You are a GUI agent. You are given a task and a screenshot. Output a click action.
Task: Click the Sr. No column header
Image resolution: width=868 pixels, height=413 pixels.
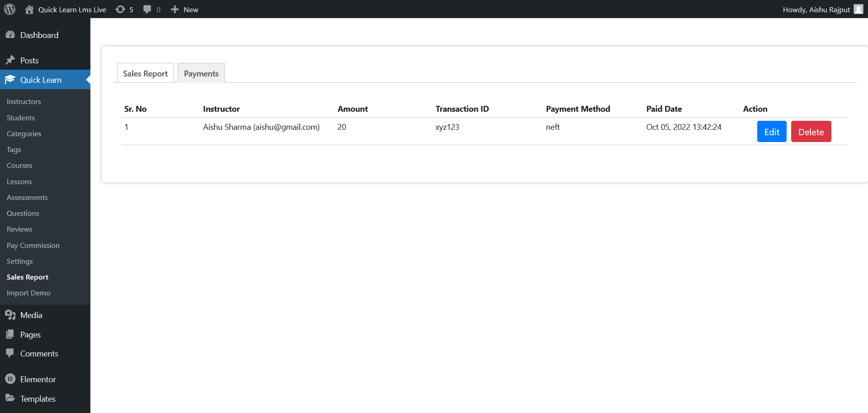[136, 109]
